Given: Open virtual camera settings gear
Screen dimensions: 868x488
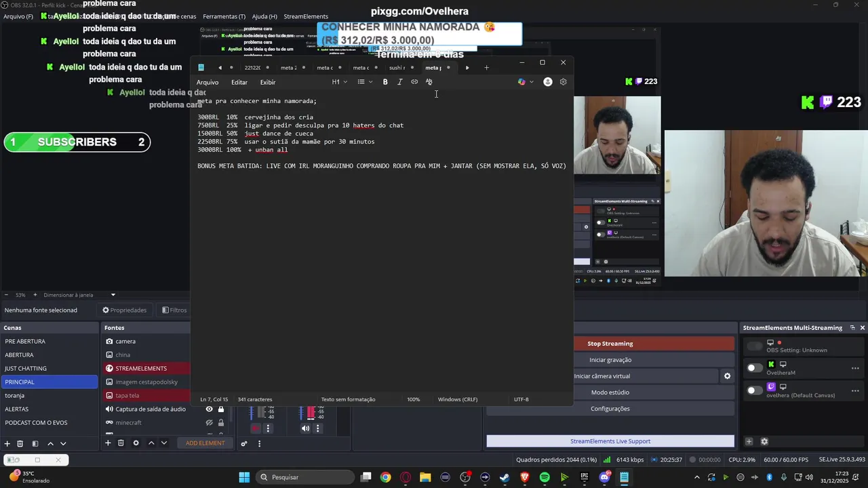Looking at the screenshot, I should (x=727, y=376).
